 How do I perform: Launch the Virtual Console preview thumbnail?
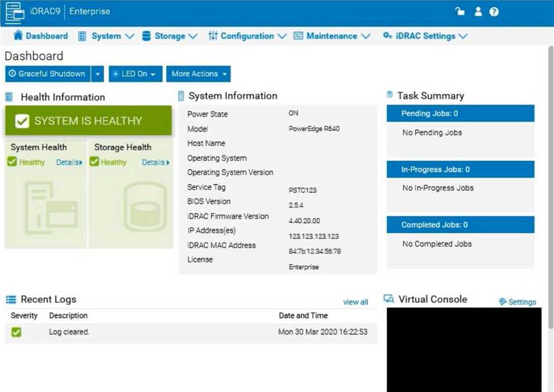(463, 349)
